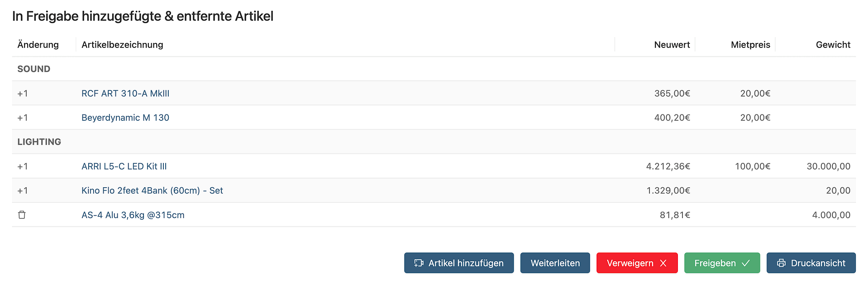This screenshot has height=284, width=868.
Task: Click the 4.212,36€ Neuwert cell
Action: (x=668, y=166)
